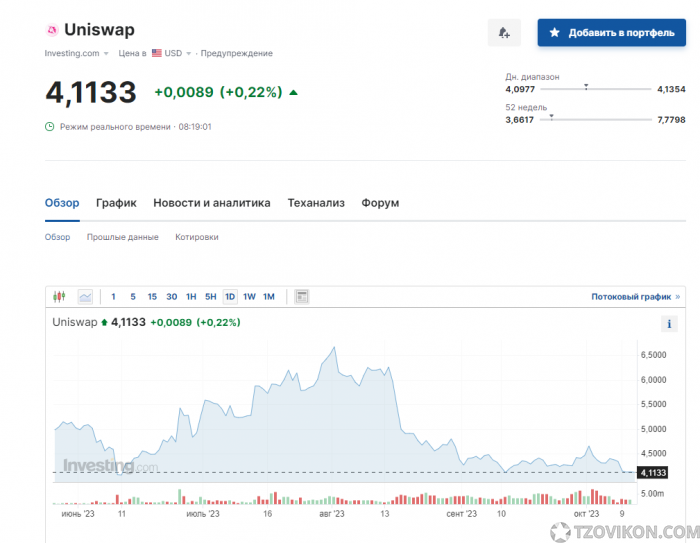Click the 52 недель label
The width and height of the screenshot is (700, 543).
click(x=526, y=107)
